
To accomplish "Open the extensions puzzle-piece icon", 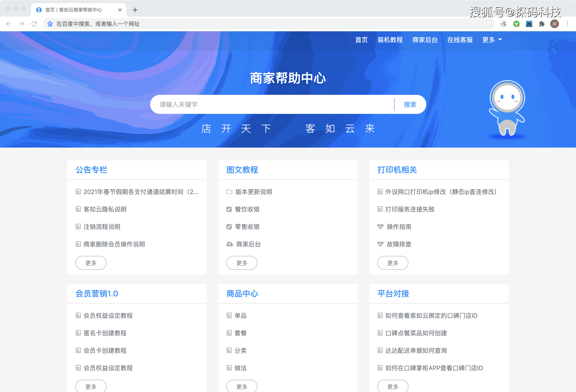I will (542, 24).
